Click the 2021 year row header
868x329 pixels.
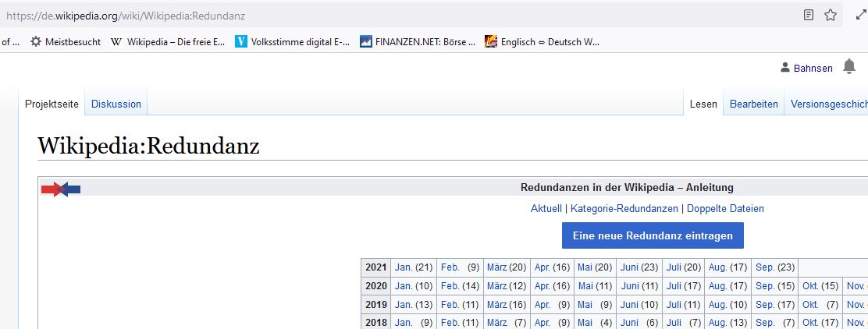click(376, 267)
